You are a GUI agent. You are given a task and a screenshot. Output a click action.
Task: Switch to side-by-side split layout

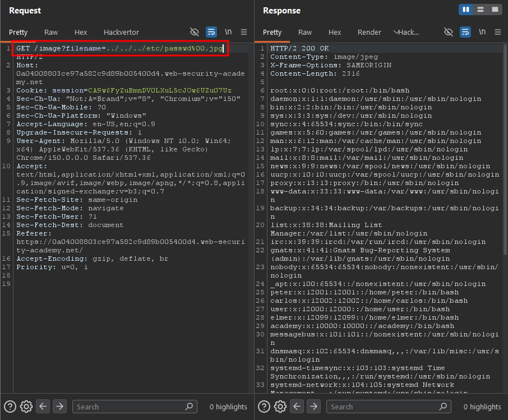466,10
